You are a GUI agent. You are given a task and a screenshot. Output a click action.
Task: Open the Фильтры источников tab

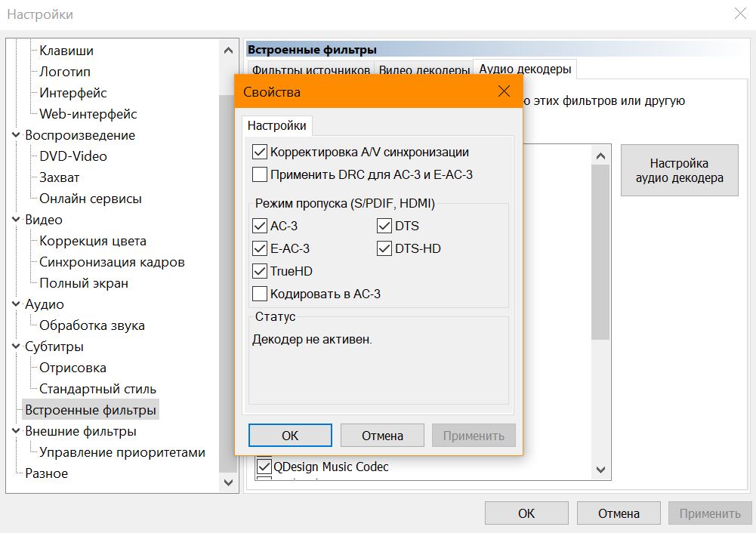[x=310, y=70]
